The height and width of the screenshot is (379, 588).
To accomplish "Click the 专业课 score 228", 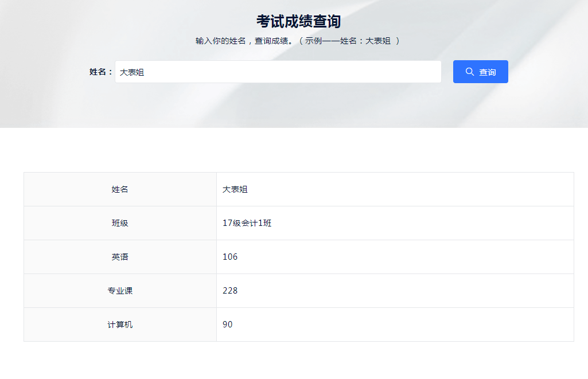I will [x=230, y=291].
